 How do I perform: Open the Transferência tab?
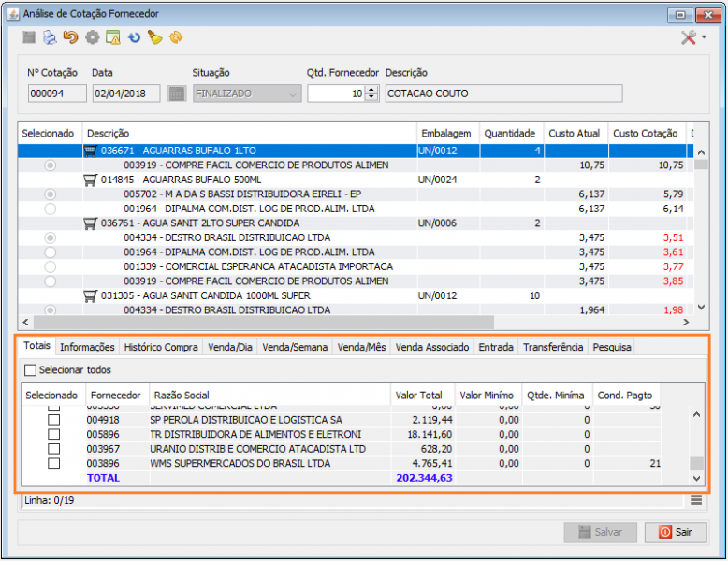(x=553, y=347)
